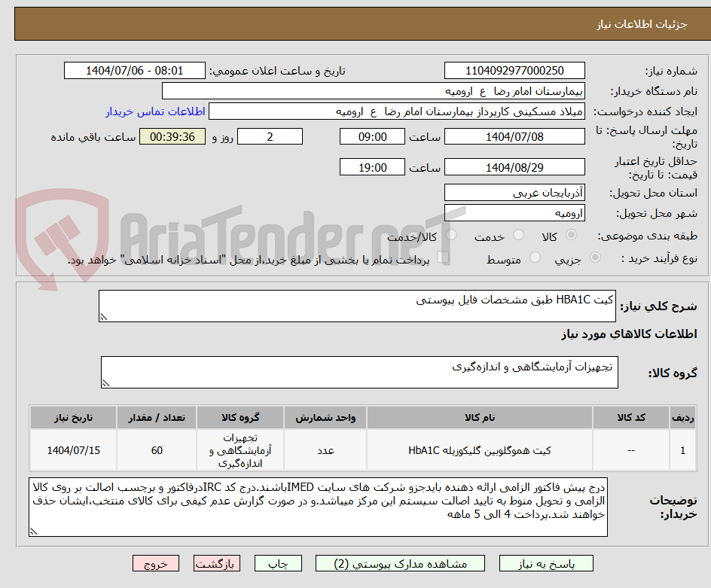The image size is (711, 588).
Task: Click the request creator name field
Action: (x=397, y=111)
